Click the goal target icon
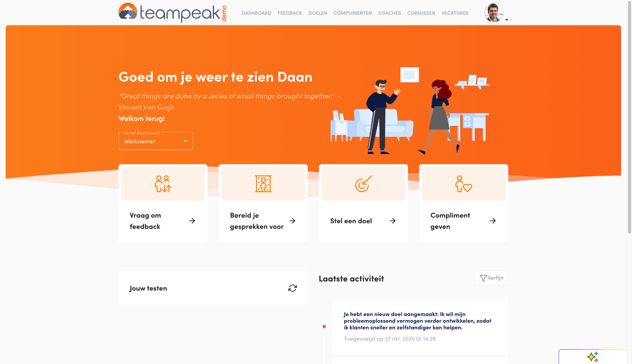 click(x=363, y=184)
